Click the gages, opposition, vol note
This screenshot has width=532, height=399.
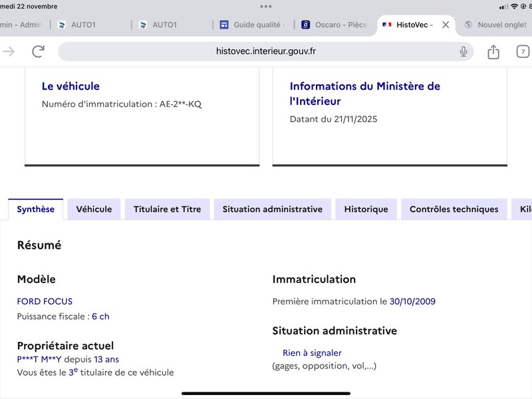pos(325,366)
